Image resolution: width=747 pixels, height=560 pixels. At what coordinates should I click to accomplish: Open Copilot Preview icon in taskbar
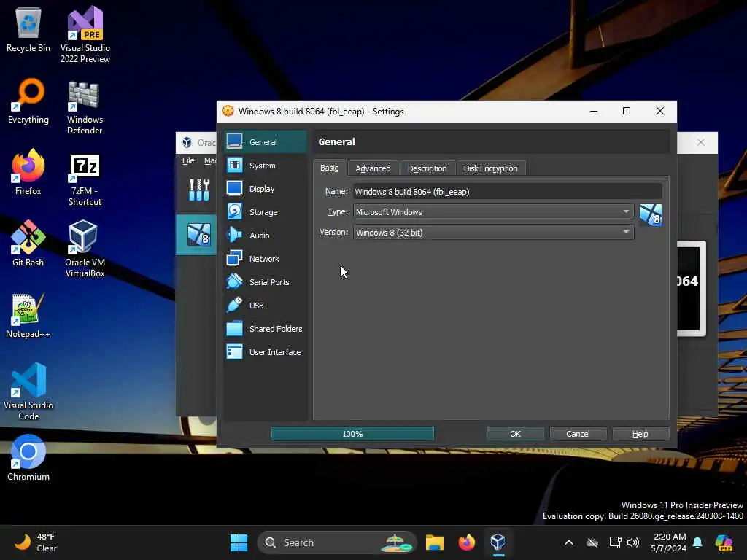click(724, 542)
